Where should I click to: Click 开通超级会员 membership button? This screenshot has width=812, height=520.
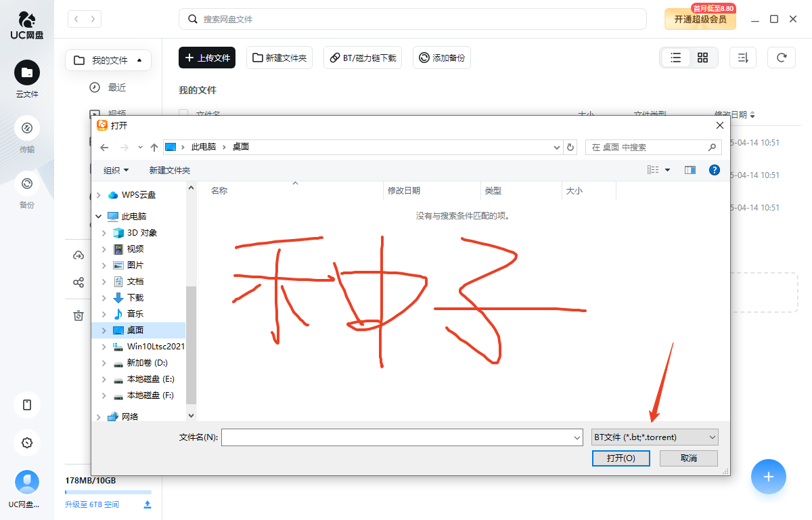[700, 19]
